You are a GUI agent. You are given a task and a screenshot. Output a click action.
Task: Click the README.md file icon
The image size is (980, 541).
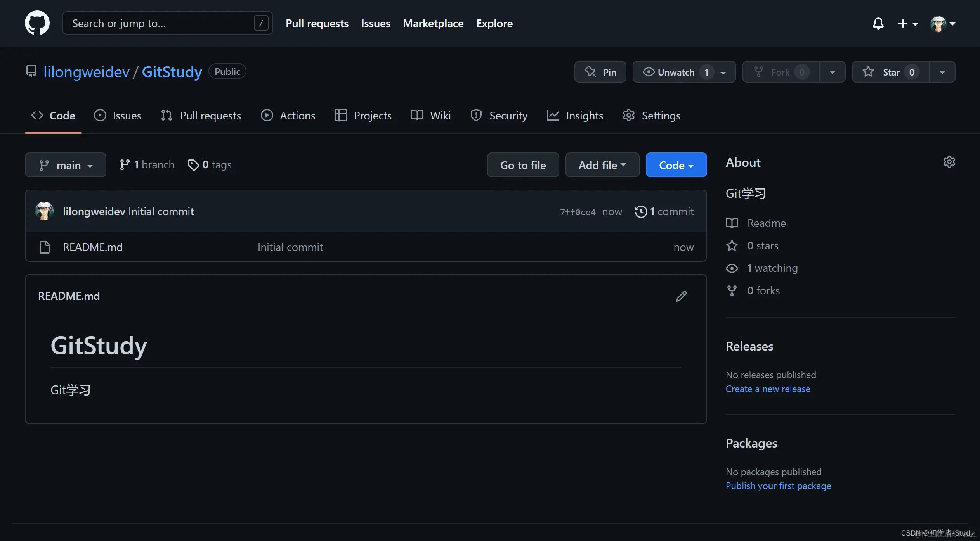[x=45, y=247]
